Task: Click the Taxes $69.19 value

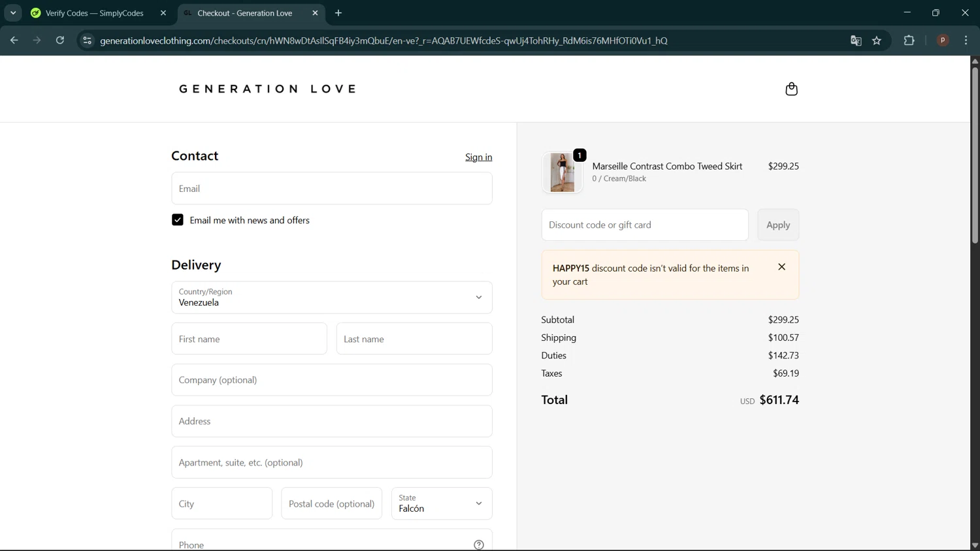Action: tap(786, 373)
